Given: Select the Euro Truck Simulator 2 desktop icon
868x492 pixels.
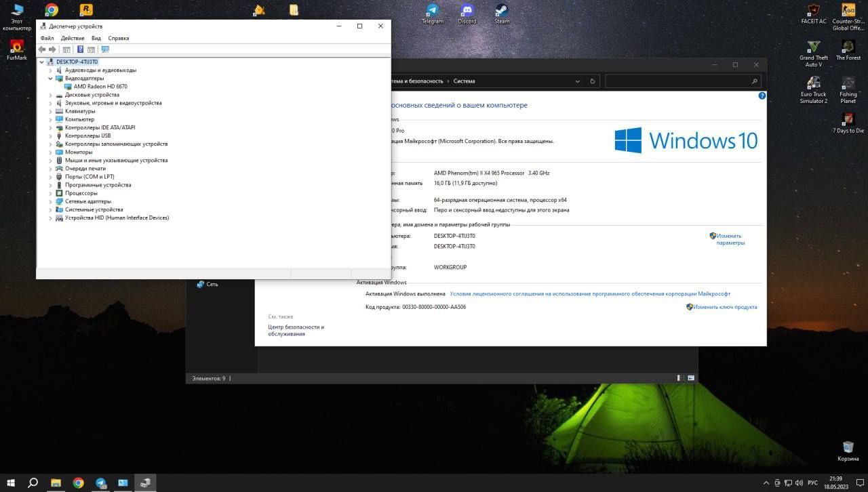Looking at the screenshot, I should (x=814, y=90).
